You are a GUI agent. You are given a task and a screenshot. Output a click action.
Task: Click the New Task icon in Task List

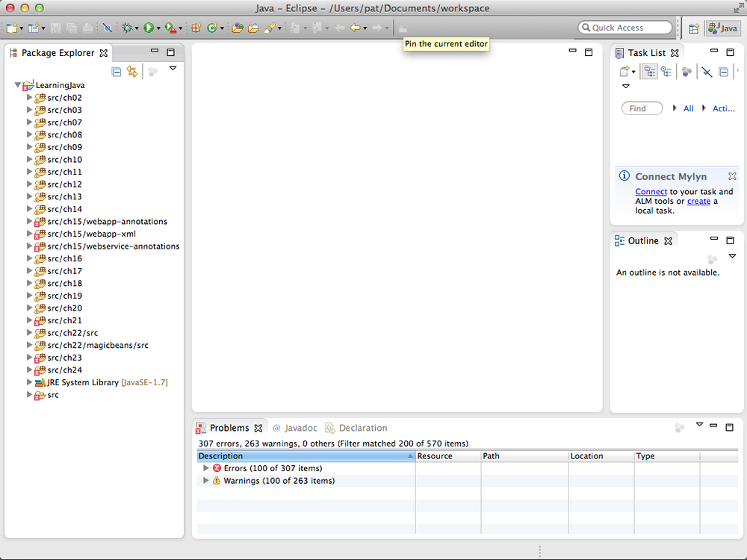pos(624,72)
